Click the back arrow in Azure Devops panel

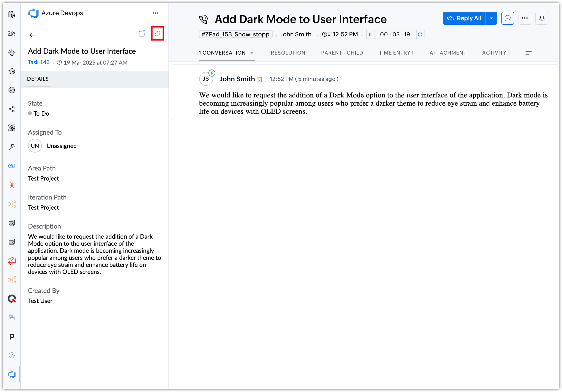[33, 35]
